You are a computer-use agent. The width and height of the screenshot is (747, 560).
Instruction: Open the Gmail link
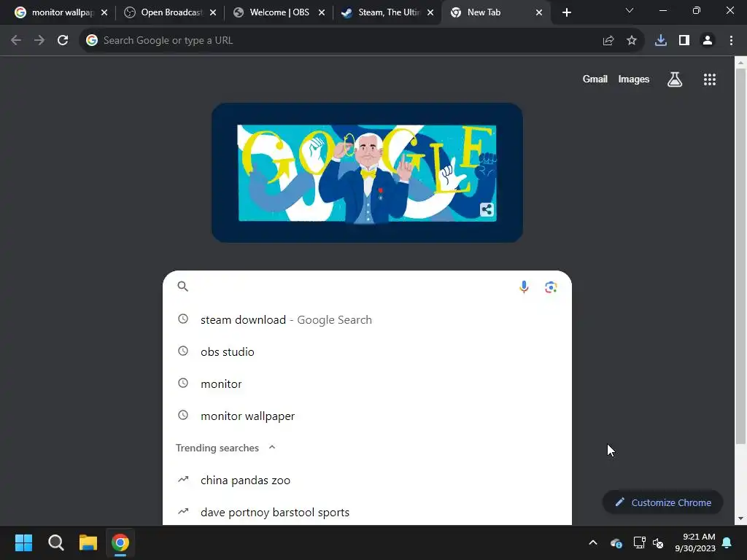click(x=595, y=79)
